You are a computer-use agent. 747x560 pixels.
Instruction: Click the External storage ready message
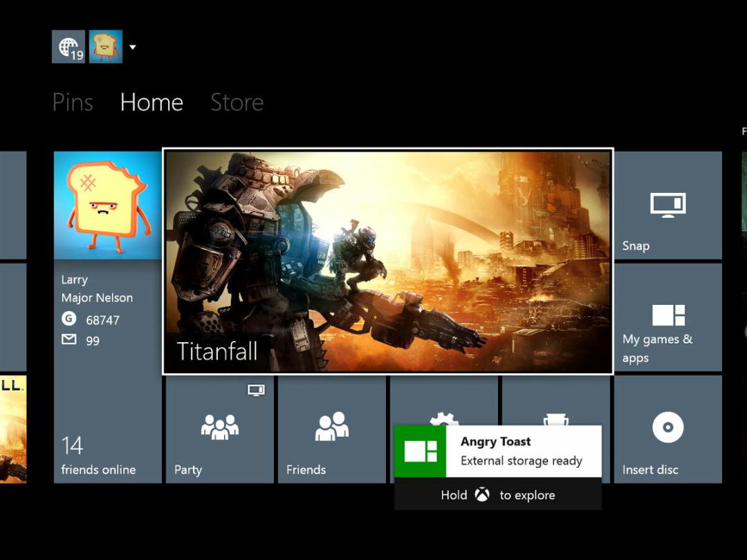522,461
